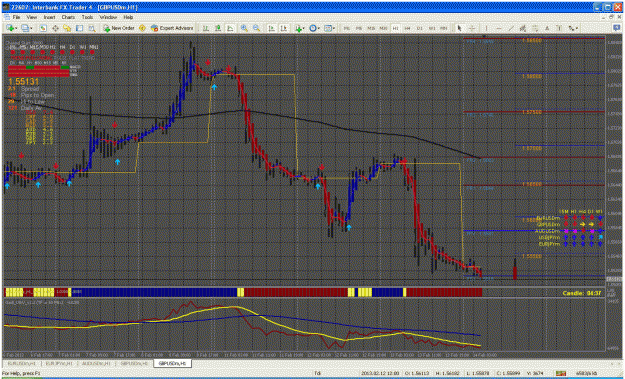The height and width of the screenshot is (379, 625).
Task: Click the Templates toolbar icon
Action: tap(328, 28)
